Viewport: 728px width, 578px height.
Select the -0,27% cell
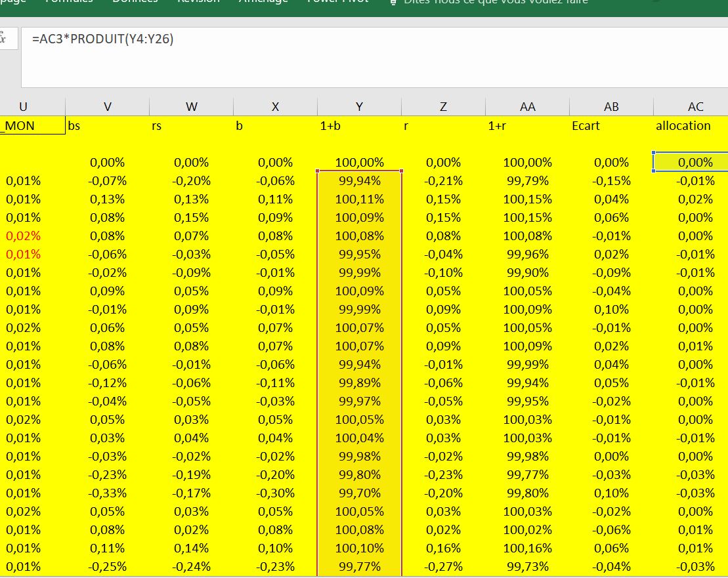[x=443, y=566]
